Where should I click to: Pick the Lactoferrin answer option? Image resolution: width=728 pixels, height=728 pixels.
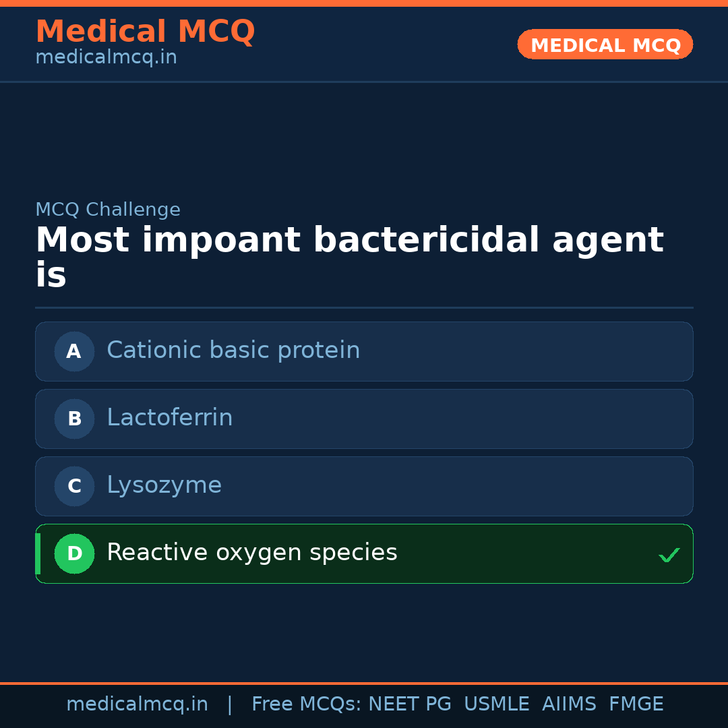[x=170, y=418]
